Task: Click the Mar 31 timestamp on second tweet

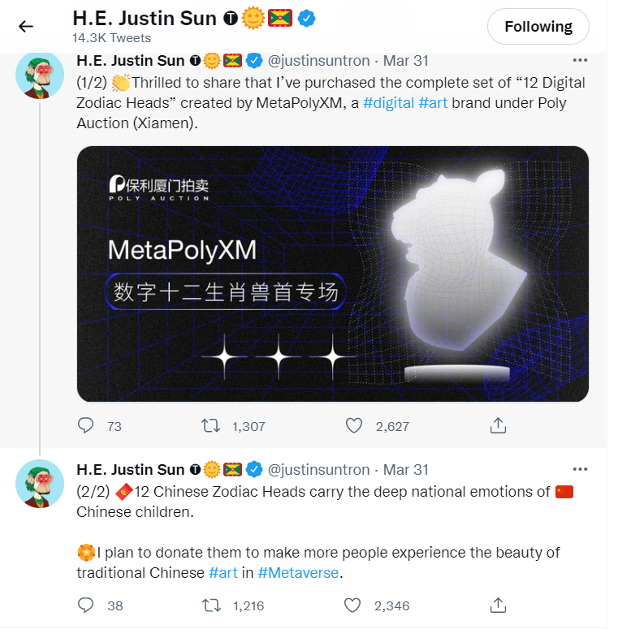Action: coord(406,469)
